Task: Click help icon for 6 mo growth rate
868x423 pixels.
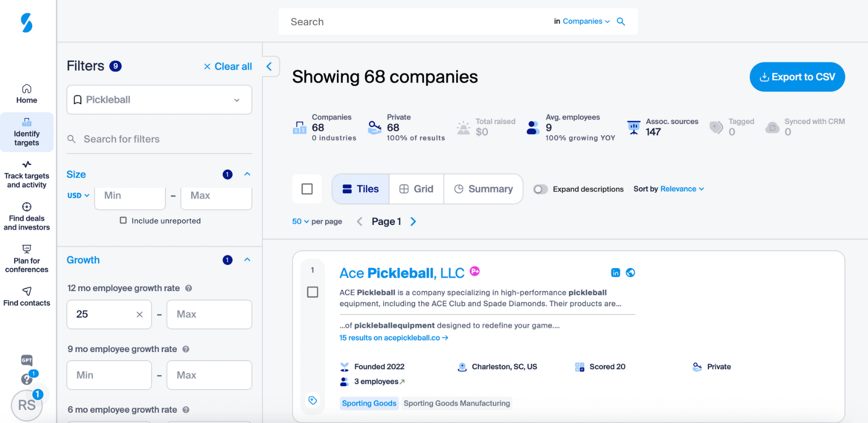Action: pyautogui.click(x=186, y=410)
